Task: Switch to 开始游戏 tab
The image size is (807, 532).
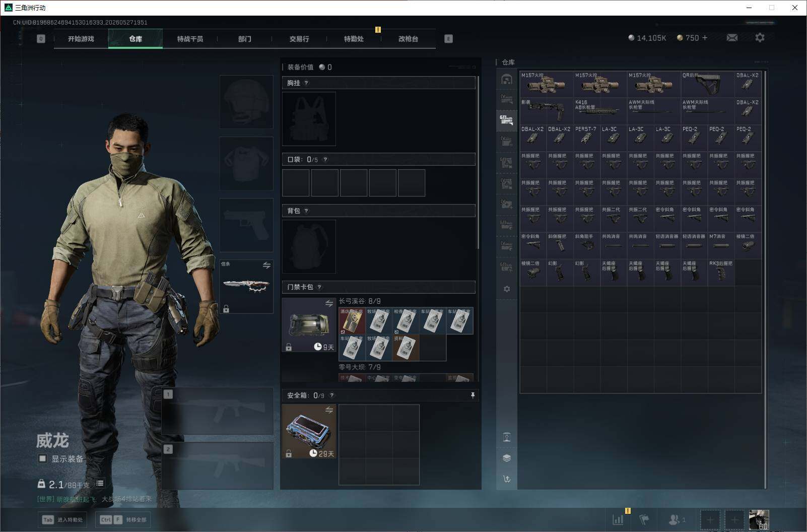Action: pyautogui.click(x=81, y=39)
